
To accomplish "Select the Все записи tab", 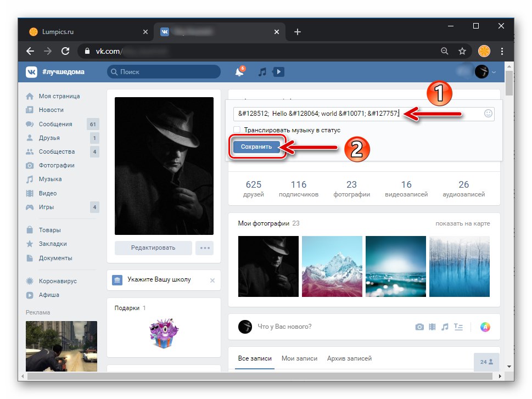I will tap(255, 358).
